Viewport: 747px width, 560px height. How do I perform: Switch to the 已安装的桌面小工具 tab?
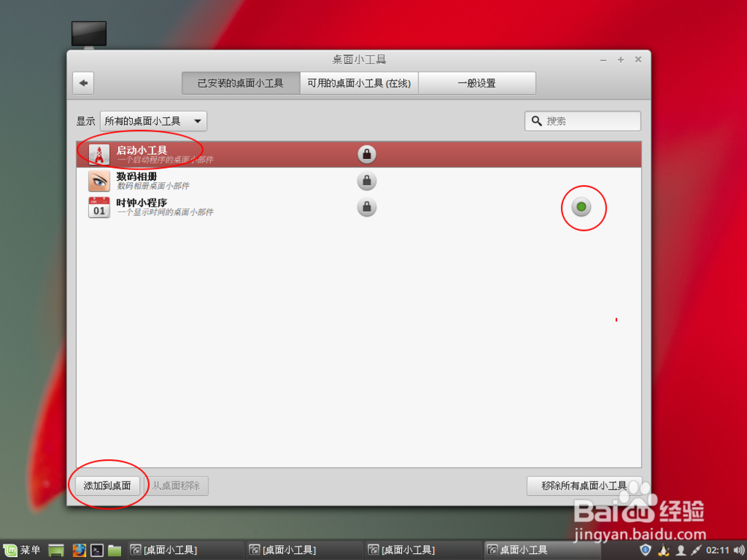(241, 84)
